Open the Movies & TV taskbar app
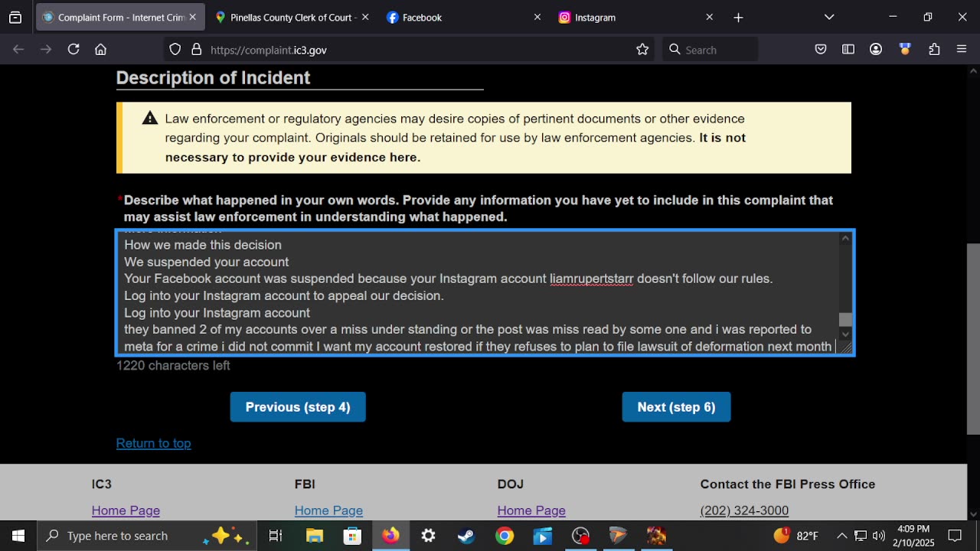This screenshot has width=980, height=551. click(542, 536)
